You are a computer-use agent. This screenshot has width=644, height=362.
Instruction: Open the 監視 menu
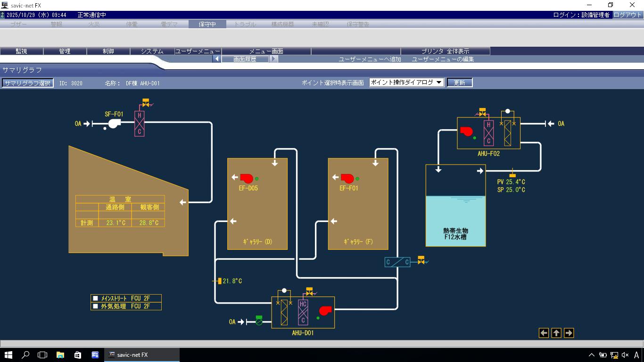click(22, 51)
